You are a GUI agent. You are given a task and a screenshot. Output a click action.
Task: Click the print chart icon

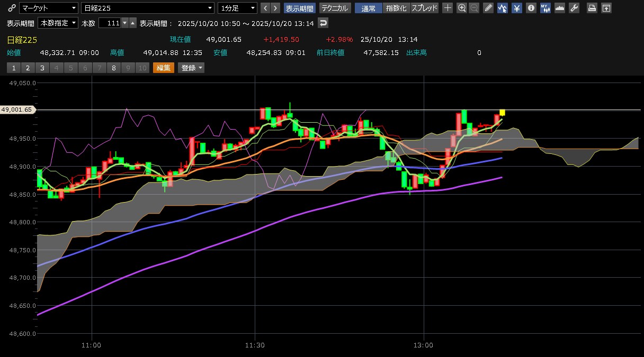592,8
